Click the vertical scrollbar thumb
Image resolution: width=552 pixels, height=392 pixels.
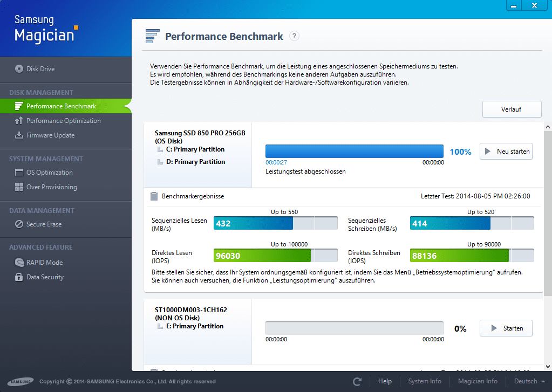point(548,213)
